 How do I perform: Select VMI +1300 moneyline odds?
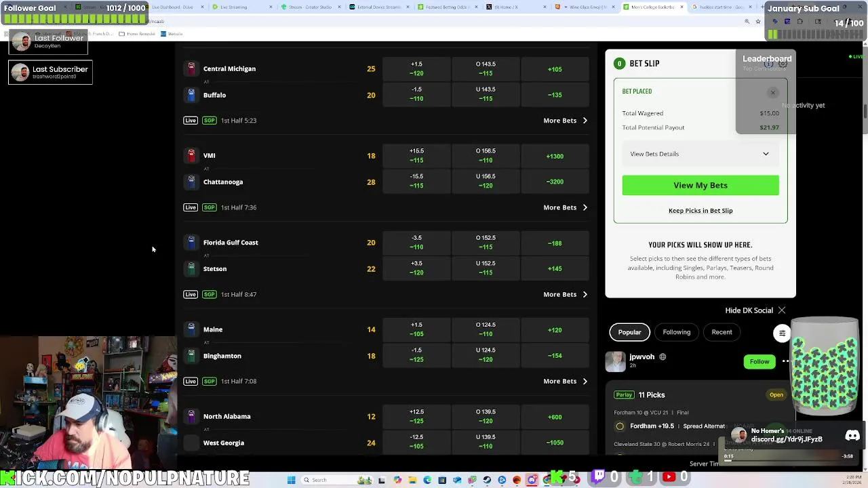555,156
